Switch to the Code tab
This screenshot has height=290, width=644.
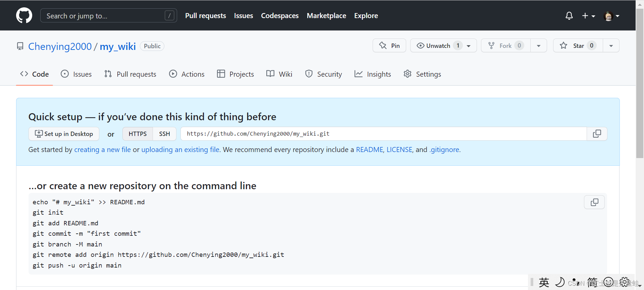click(35, 74)
